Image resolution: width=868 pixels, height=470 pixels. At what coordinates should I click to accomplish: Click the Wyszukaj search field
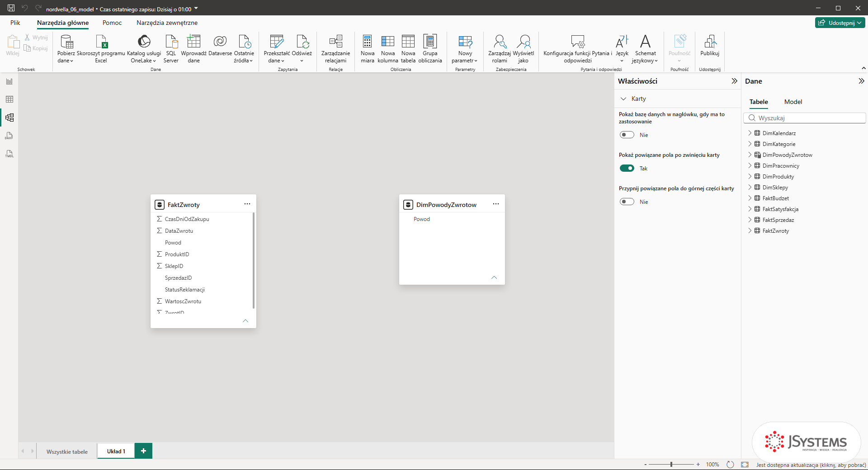(x=805, y=118)
